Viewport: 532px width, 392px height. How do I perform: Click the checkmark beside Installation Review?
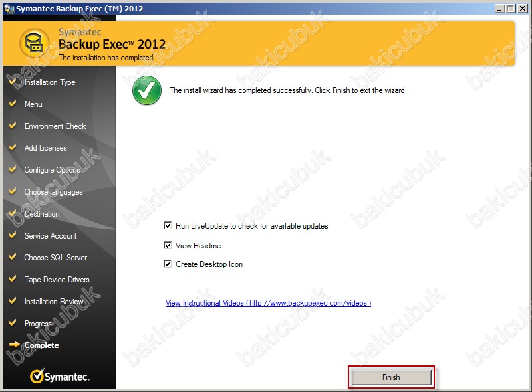point(13,300)
